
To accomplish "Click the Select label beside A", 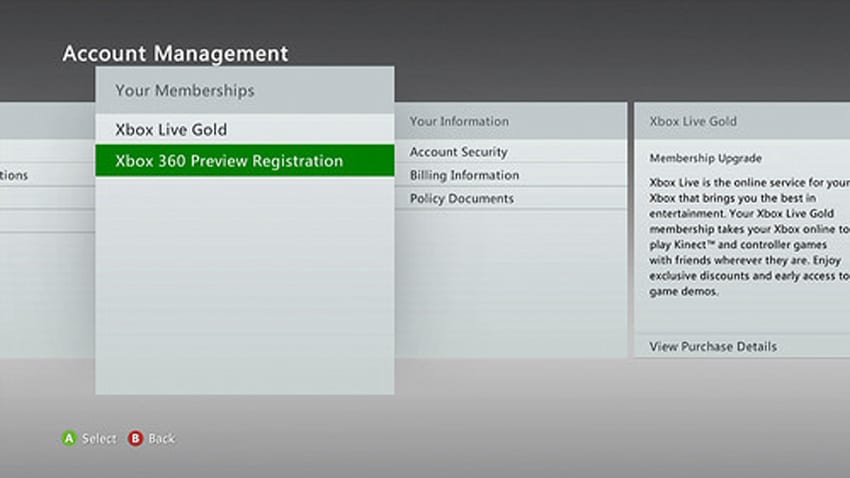I will point(98,438).
